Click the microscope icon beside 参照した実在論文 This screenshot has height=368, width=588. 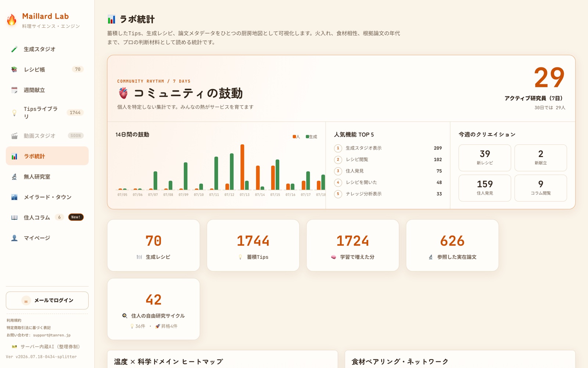431,257
